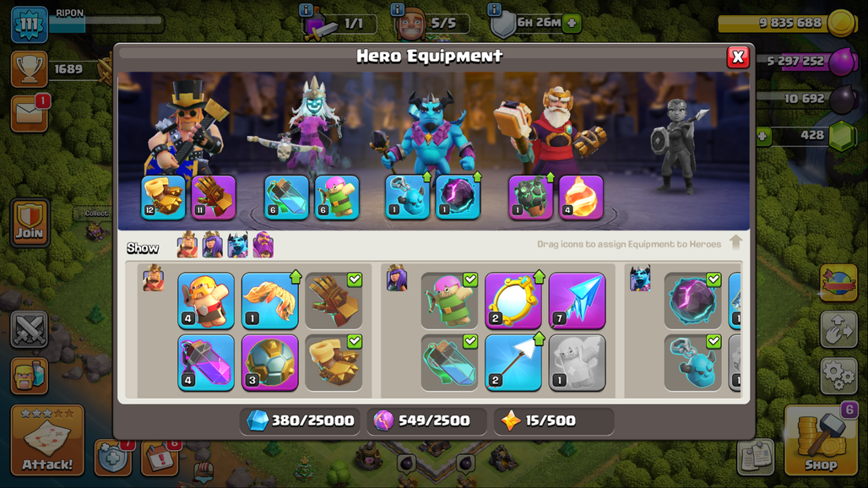Select the Giant Arrow equipment level 2
This screenshot has height=488, width=868.
(x=513, y=362)
